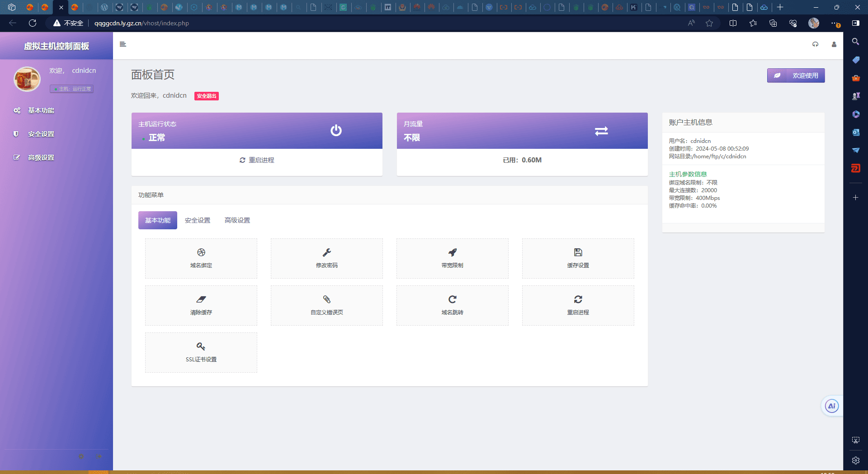Image resolution: width=868 pixels, height=474 pixels.
Task: Click 重启进程 under host status card
Action: (257, 160)
